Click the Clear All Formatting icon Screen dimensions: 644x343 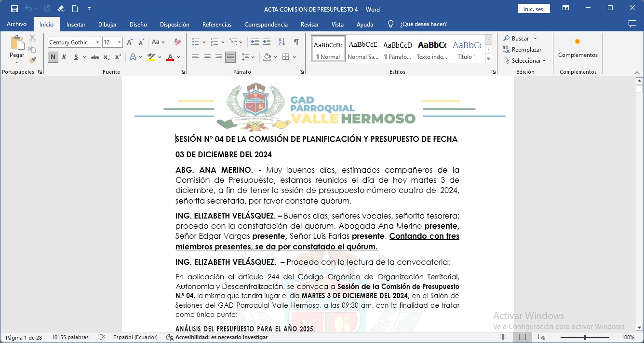coord(177,42)
